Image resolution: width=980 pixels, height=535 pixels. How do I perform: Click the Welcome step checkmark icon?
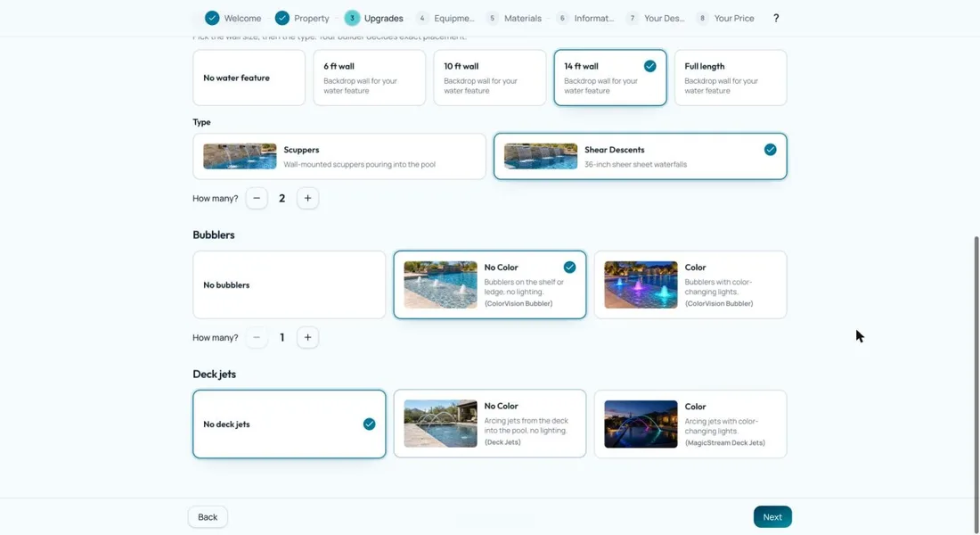tap(213, 18)
